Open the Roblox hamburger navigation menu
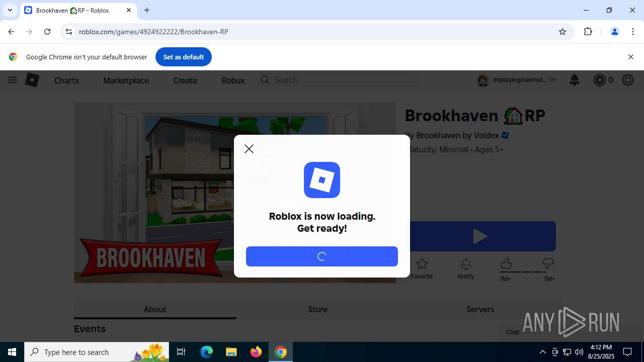Image resolution: width=644 pixels, height=362 pixels. [x=13, y=80]
